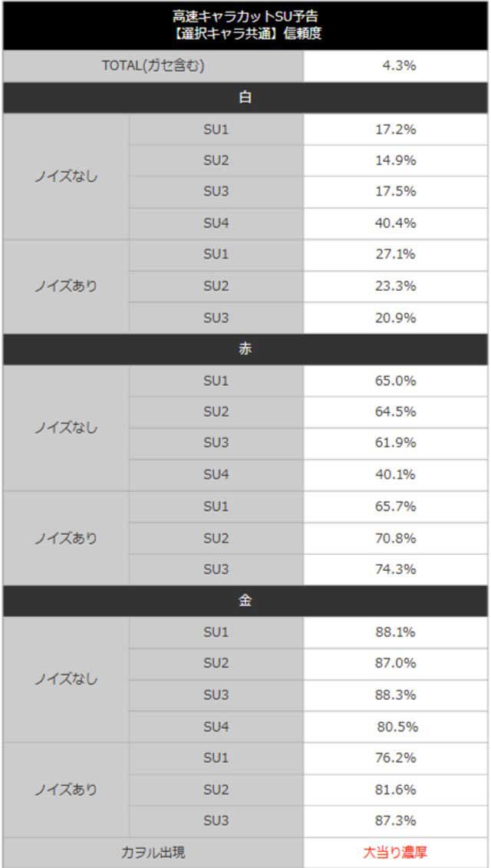491x868 pixels.
Task: Click the 20.9% value cell
Action: pyautogui.click(x=396, y=318)
